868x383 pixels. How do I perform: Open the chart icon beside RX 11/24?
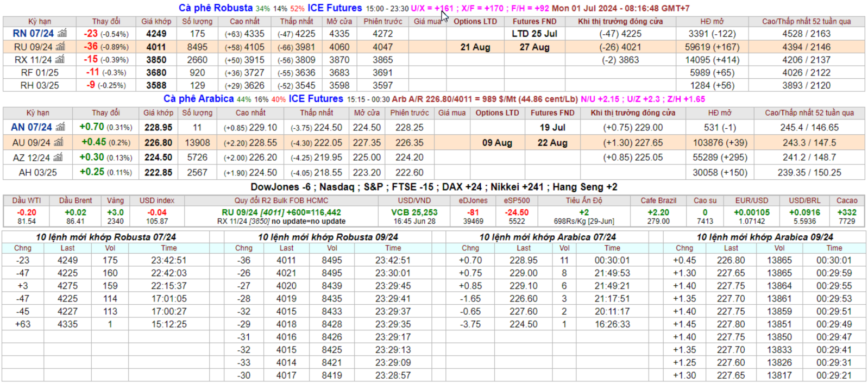click(x=60, y=59)
